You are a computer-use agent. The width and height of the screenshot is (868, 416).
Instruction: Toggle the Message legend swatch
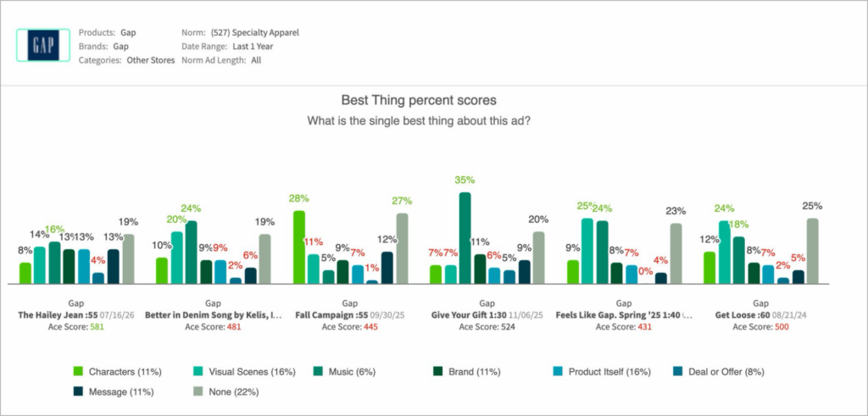[x=78, y=391]
